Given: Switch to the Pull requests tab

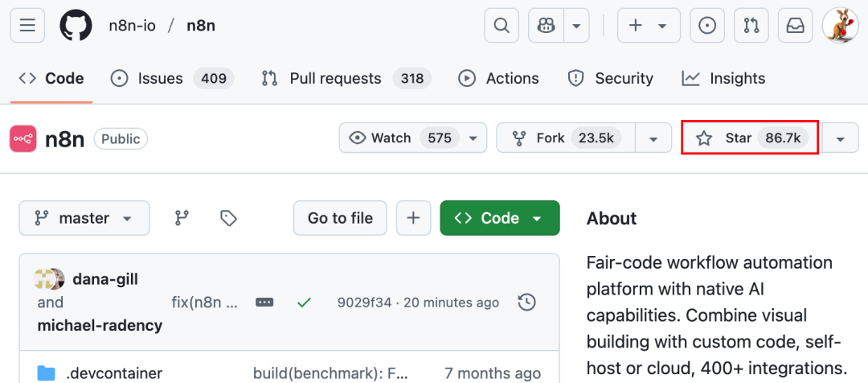Looking at the screenshot, I should coord(346,78).
